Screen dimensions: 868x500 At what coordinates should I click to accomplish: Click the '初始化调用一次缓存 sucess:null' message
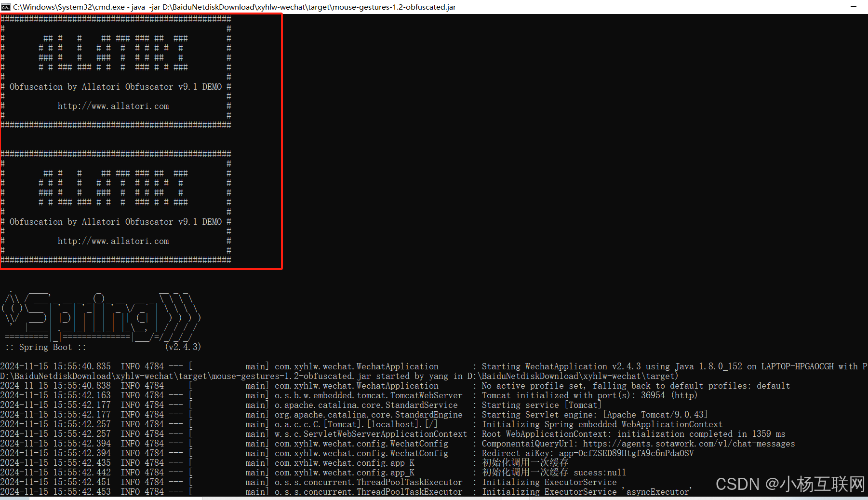[554, 473]
